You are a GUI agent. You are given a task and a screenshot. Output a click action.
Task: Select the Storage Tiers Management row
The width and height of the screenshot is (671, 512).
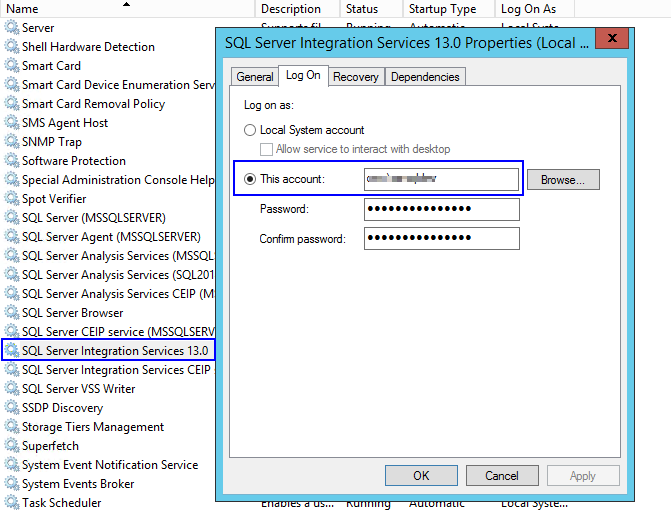109,427
